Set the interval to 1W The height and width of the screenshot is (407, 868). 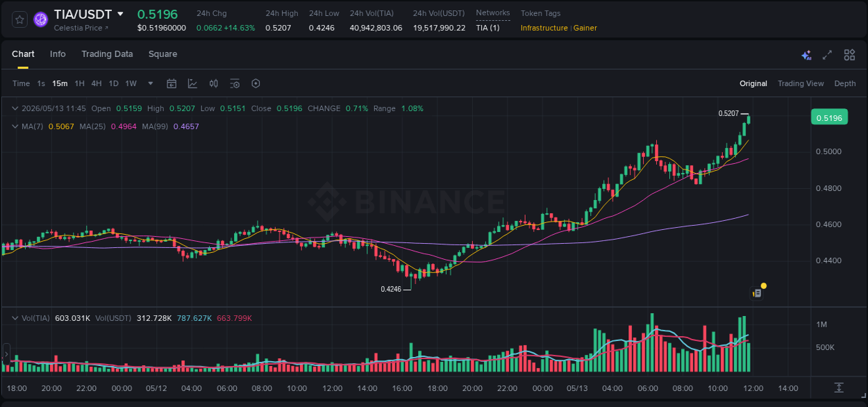pos(131,83)
